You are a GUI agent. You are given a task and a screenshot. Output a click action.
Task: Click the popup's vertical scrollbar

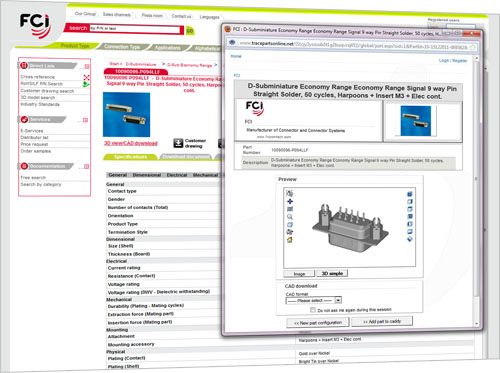476,190
